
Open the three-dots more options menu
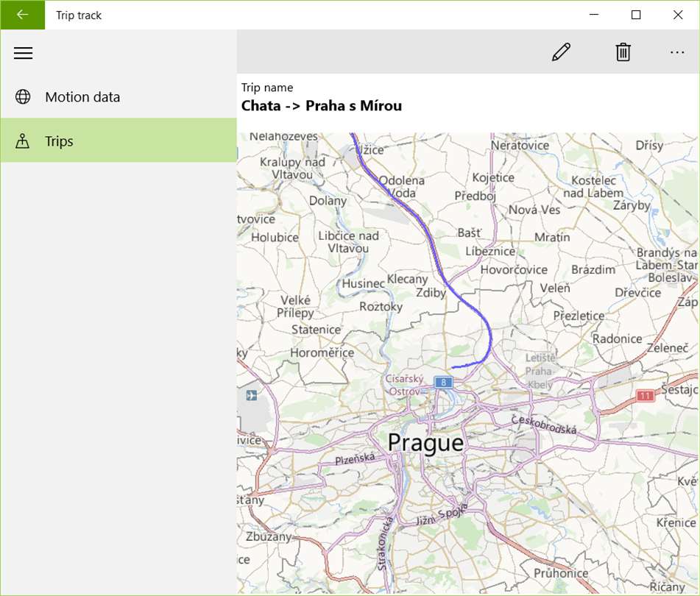[677, 53]
